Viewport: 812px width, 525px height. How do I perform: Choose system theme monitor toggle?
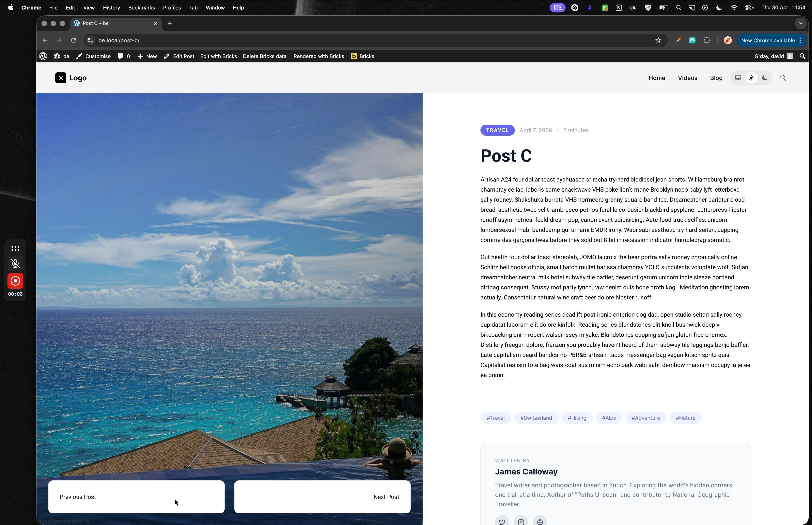click(x=738, y=78)
